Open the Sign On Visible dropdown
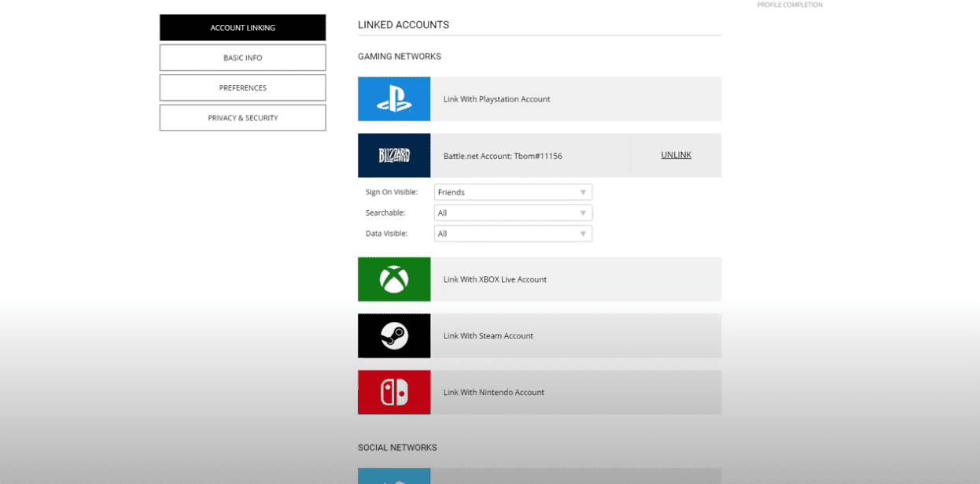Viewport: 980px width, 484px height. point(513,192)
